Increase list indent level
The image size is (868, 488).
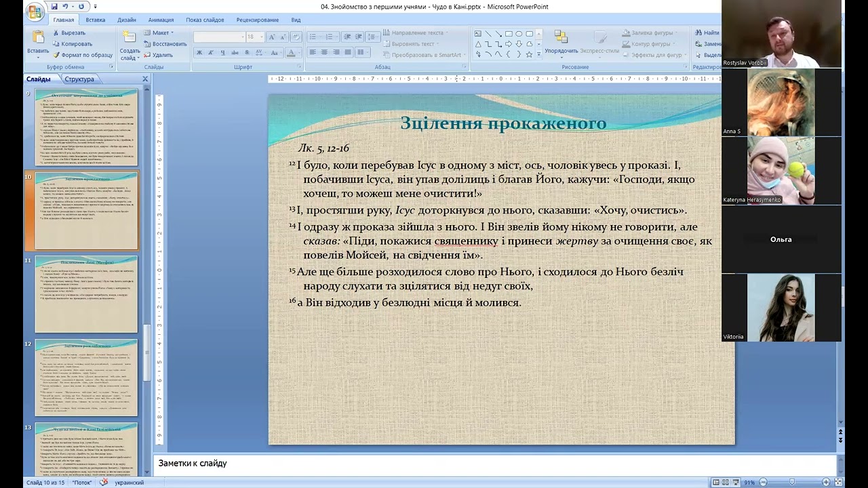[358, 37]
